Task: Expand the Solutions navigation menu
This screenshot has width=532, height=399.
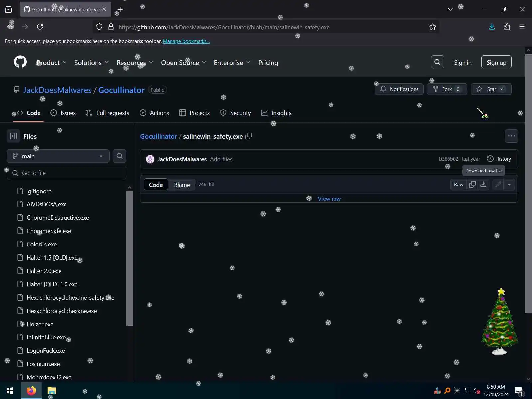Action: tap(91, 62)
